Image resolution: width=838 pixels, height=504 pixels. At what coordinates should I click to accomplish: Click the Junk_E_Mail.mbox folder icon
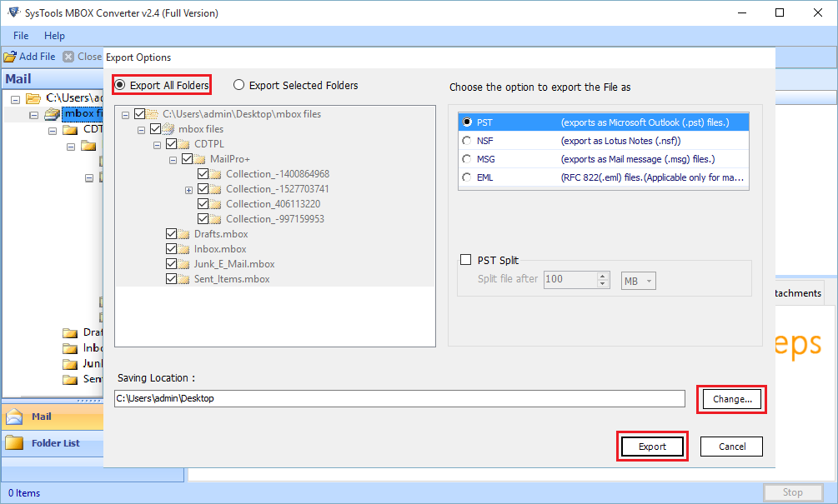tap(183, 264)
